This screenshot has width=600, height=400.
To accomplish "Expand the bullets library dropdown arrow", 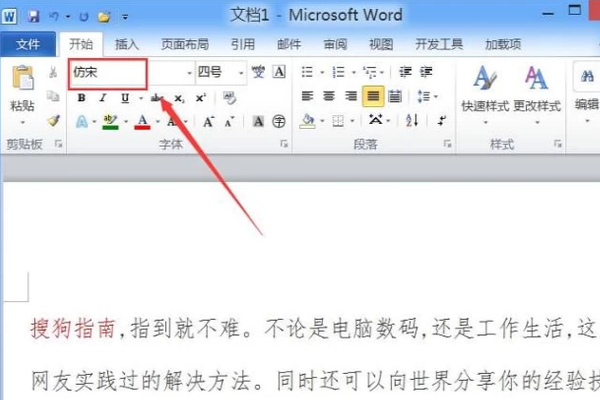I will [x=322, y=72].
